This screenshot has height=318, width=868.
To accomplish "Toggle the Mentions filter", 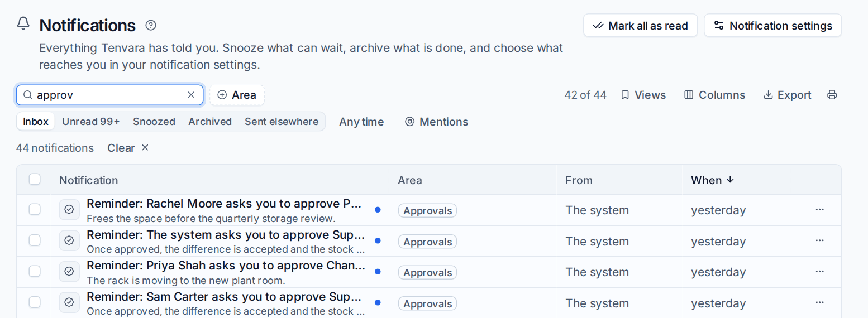I will [x=436, y=122].
